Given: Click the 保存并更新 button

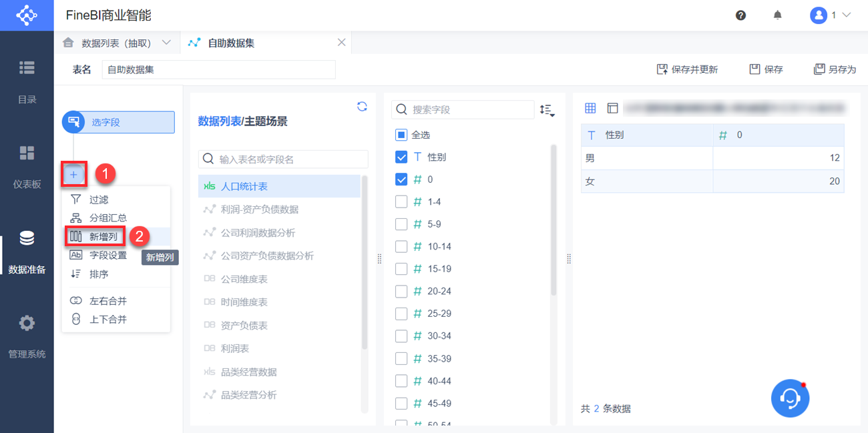Looking at the screenshot, I should tap(687, 69).
